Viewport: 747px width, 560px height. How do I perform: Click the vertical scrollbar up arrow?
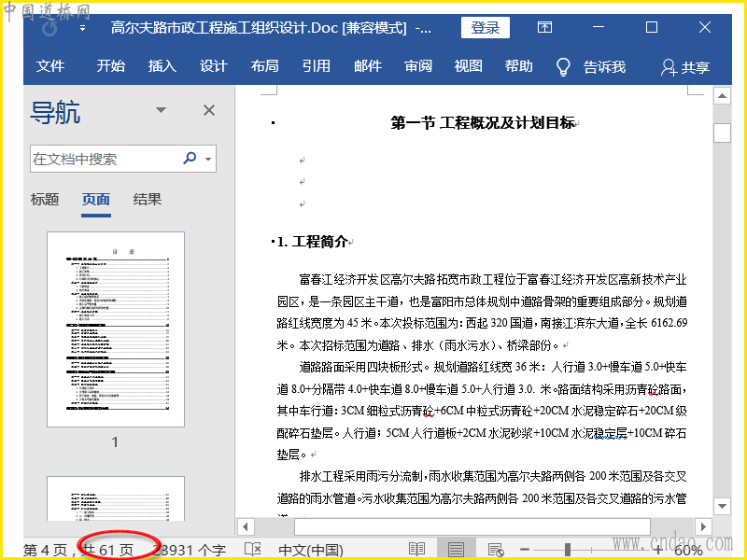[x=722, y=96]
